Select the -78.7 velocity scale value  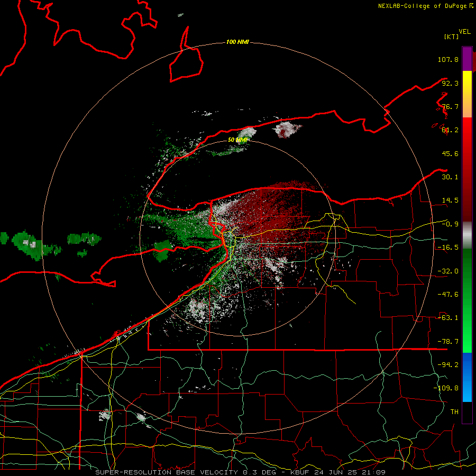point(448,342)
